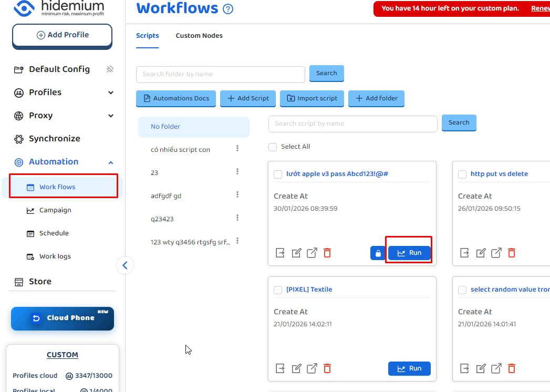This screenshot has height=392, width=550.
Task: Tick the lướt apple v3 script checkbox
Action: tap(278, 174)
